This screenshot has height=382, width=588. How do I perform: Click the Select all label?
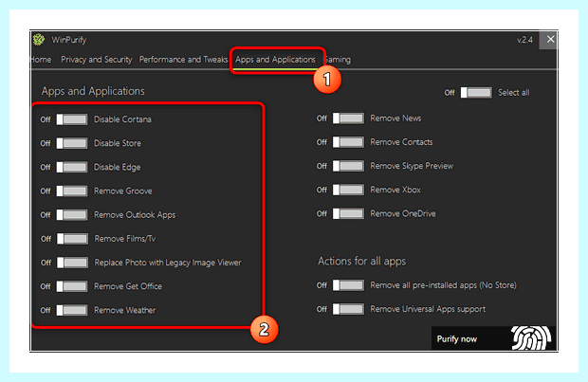click(x=514, y=93)
